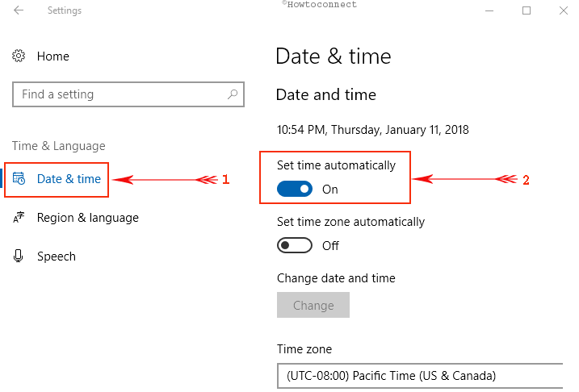The height and width of the screenshot is (392, 579).
Task: Click the Set time zone automatically label
Action: [350, 222]
